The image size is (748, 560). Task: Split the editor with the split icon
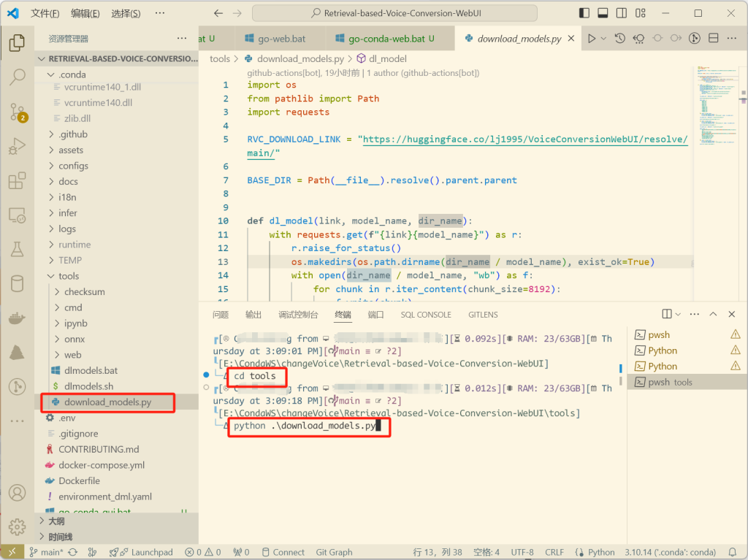pyautogui.click(x=713, y=39)
